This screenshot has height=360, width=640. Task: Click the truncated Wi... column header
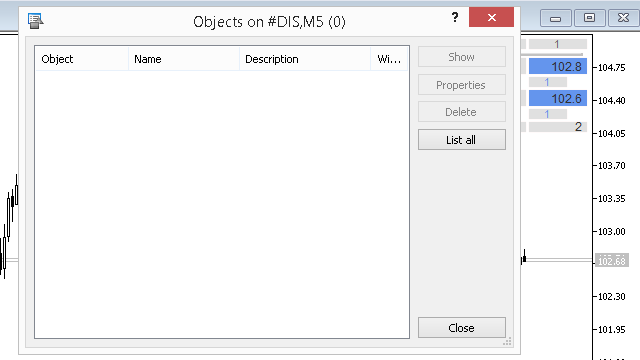click(x=389, y=59)
